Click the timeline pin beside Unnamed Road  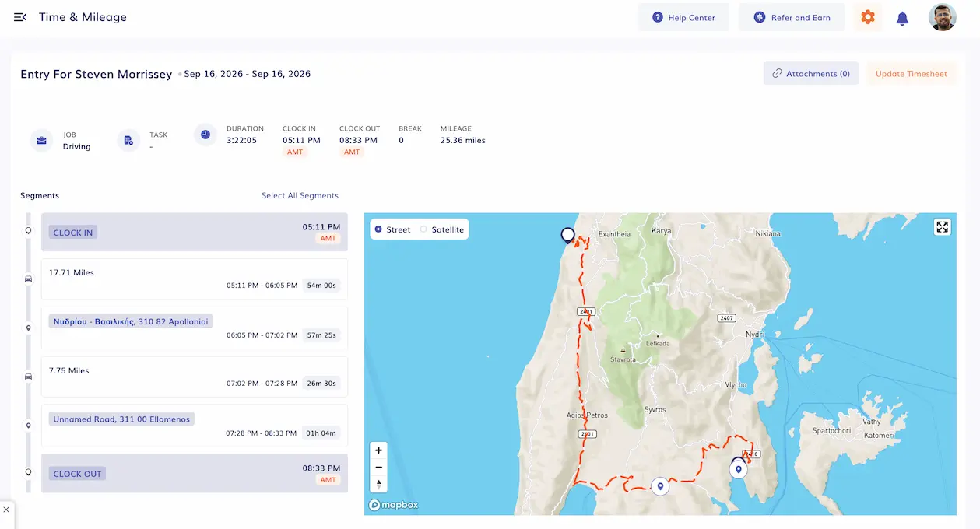29,426
